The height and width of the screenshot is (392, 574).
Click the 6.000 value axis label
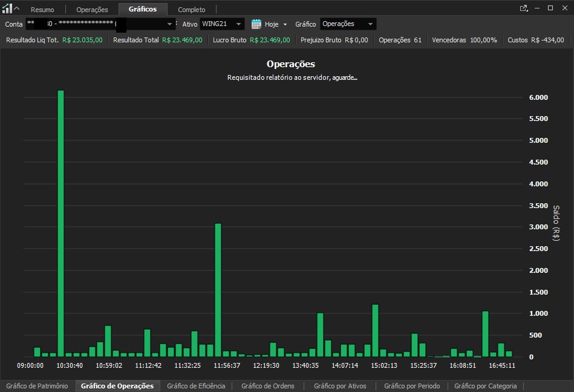click(538, 97)
